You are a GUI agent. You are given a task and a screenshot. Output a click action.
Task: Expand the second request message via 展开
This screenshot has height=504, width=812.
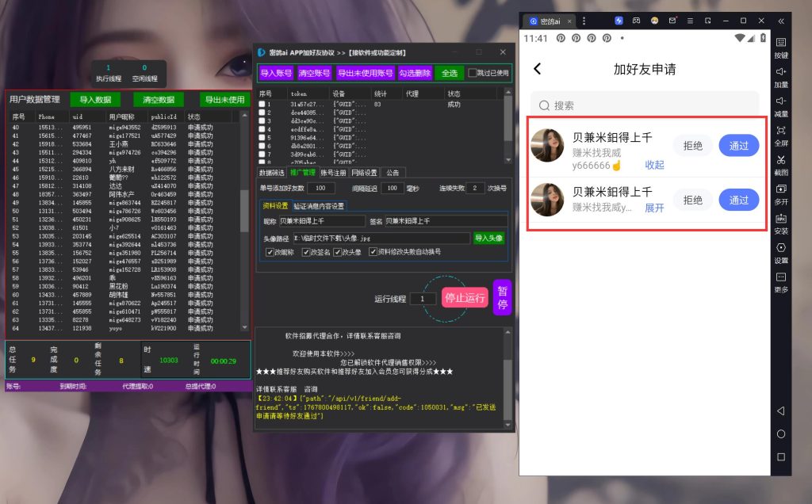pyautogui.click(x=654, y=208)
